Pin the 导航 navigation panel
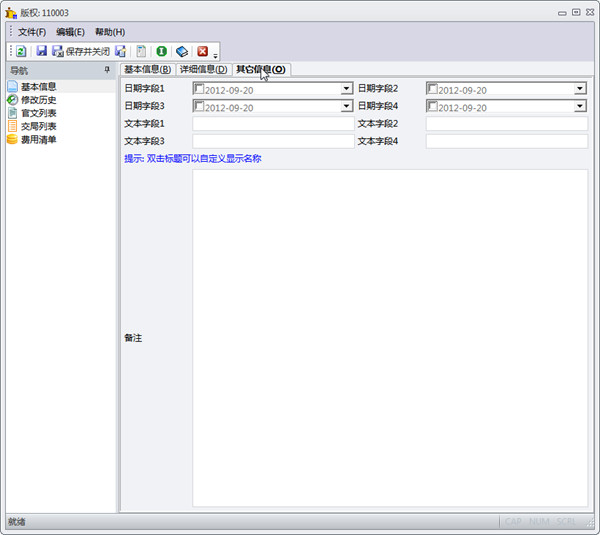Screen dimensions: 600x535 click(x=107, y=71)
